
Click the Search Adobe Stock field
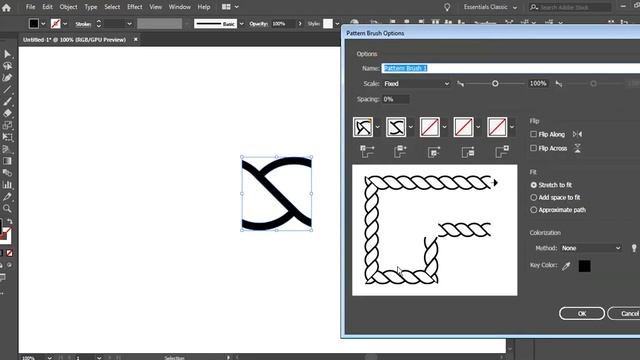pos(570,7)
